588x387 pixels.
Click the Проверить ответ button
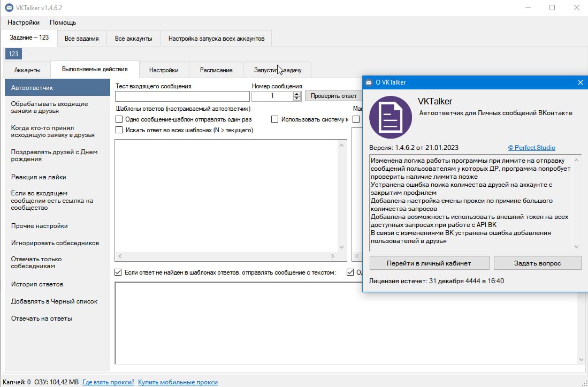tap(334, 96)
